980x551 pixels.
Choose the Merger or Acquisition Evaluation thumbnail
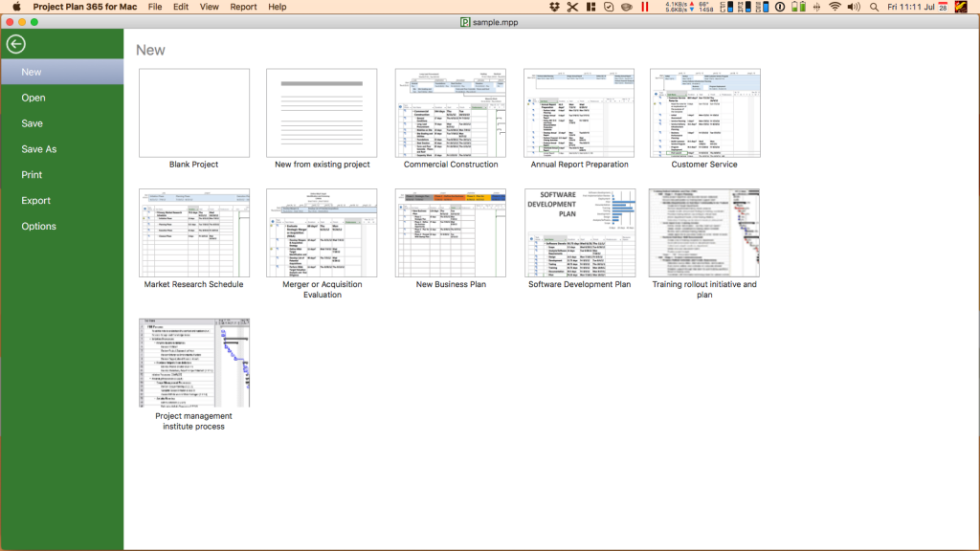click(x=322, y=233)
